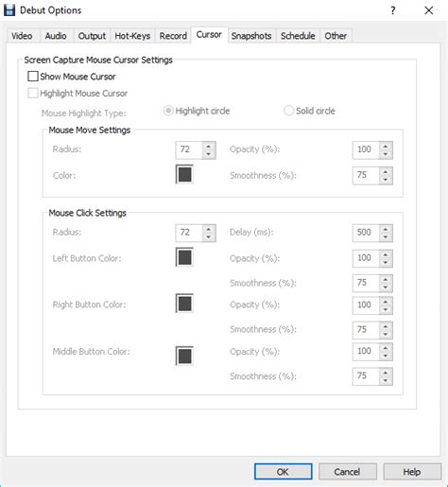Decrease Mouse Move Radius with down arrow
Screen dimensions: 448x487
pos(209,154)
